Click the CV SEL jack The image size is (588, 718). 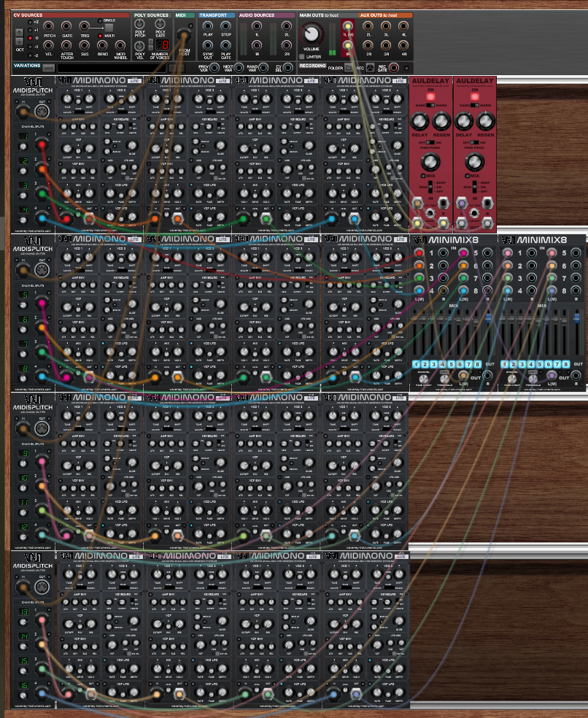pyautogui.click(x=287, y=68)
